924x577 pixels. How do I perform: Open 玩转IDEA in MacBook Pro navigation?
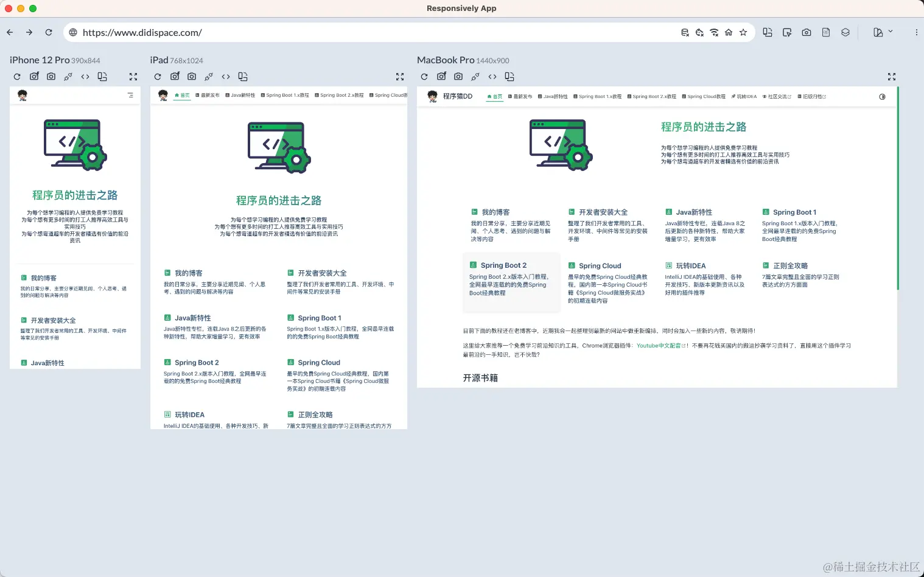(x=744, y=97)
